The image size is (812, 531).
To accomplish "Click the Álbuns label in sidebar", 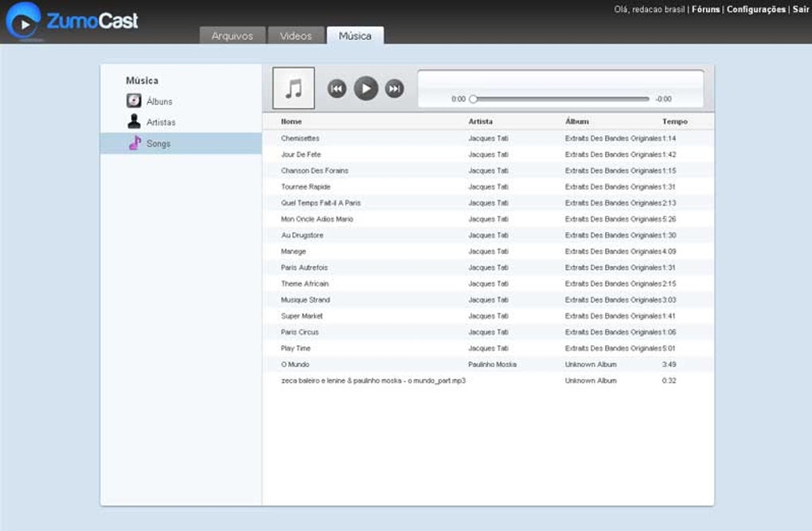I will 159,102.
